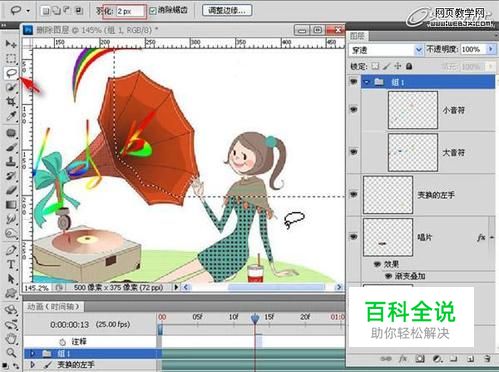The image size is (499, 372).
Task: Click the Lock All padlock icon
Action: click(x=409, y=66)
